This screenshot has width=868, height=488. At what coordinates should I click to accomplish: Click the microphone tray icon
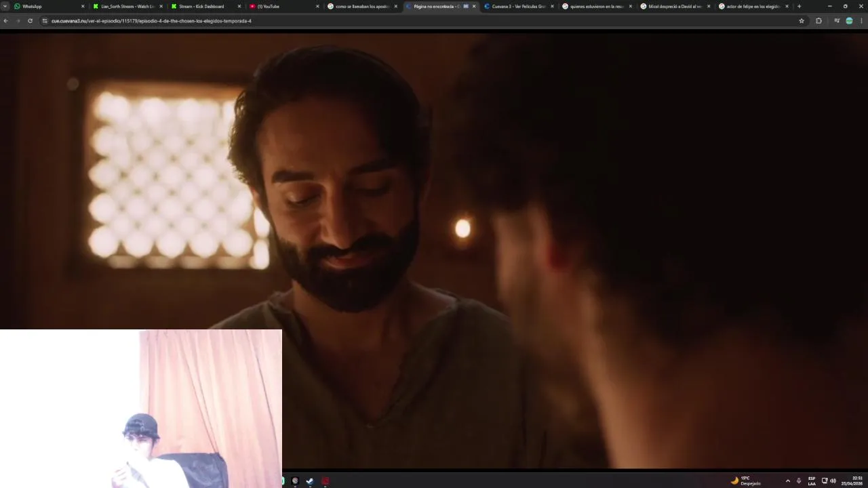point(799,481)
